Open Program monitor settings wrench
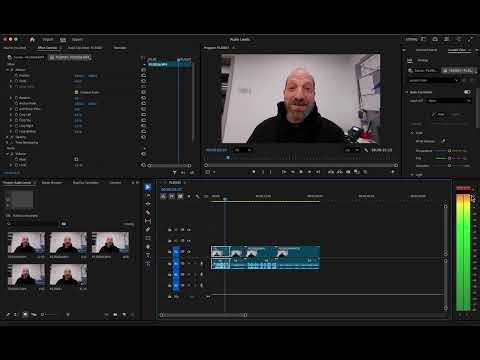Screen dimensions: 480x360 click(366, 150)
